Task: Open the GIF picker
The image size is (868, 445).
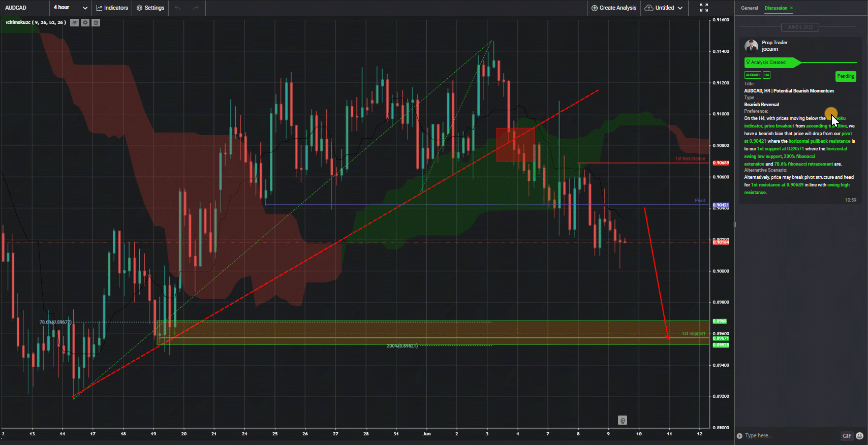Action: [847, 436]
